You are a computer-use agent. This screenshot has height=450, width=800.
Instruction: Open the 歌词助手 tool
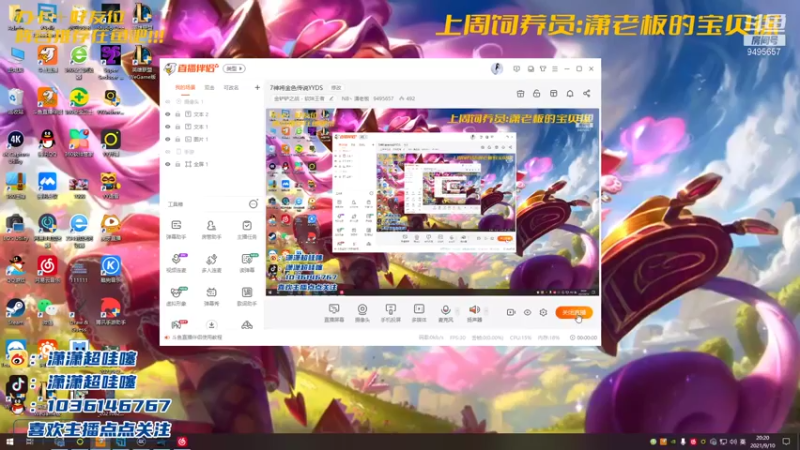click(x=247, y=296)
